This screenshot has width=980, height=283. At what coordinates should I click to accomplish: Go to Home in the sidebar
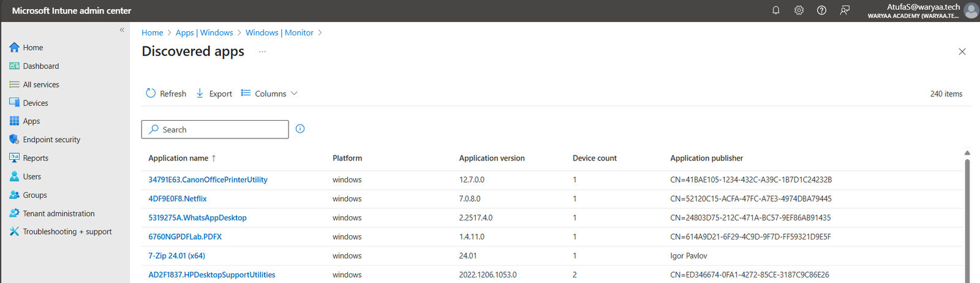point(33,48)
